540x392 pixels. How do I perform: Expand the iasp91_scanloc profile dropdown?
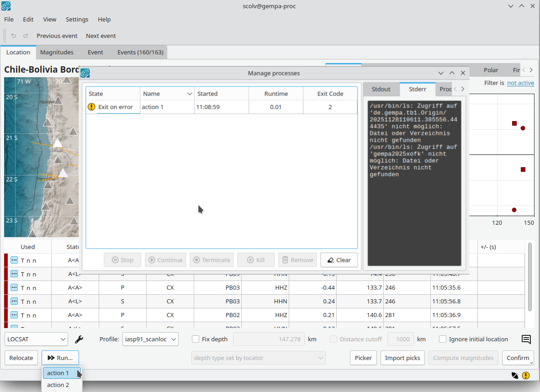coord(150,339)
